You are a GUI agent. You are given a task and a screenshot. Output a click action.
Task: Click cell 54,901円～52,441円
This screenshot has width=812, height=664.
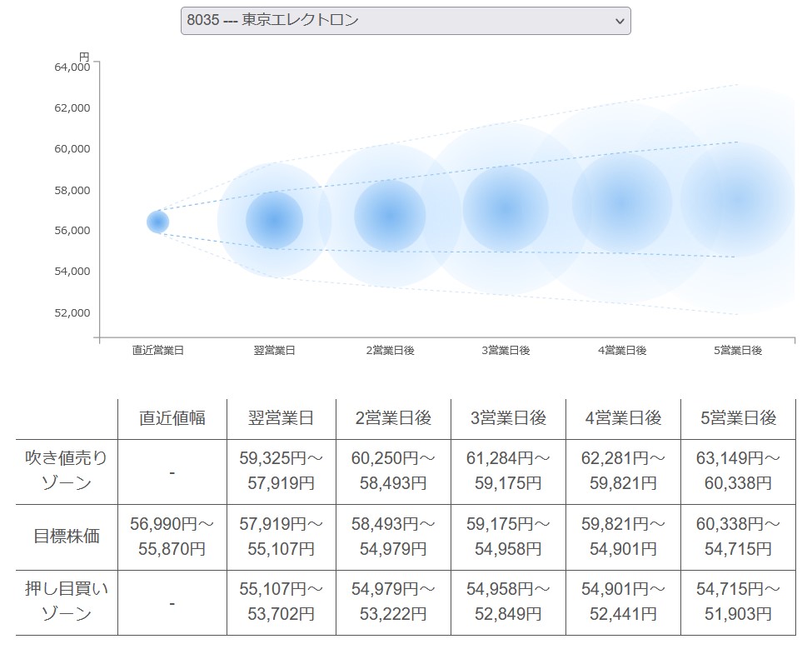click(x=624, y=602)
